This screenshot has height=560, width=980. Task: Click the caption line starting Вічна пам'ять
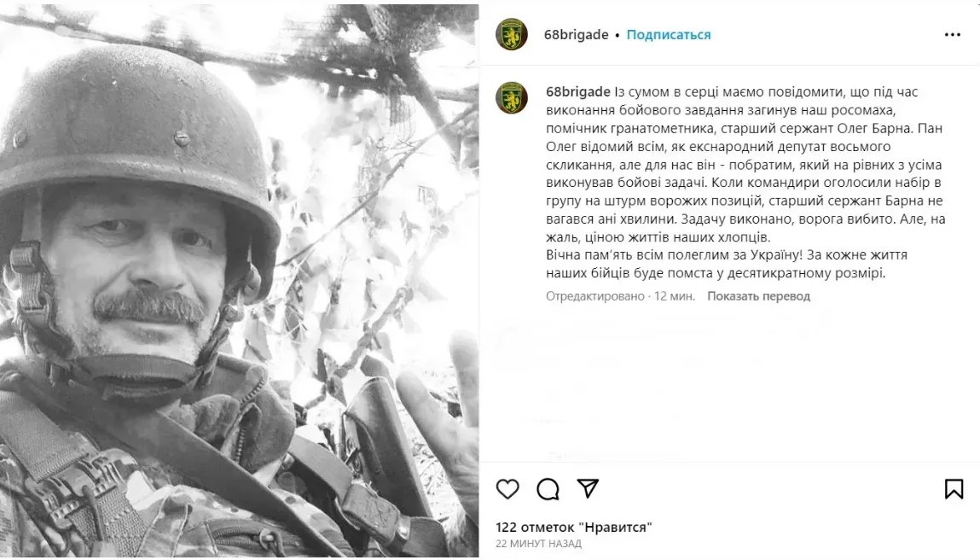tap(726, 255)
